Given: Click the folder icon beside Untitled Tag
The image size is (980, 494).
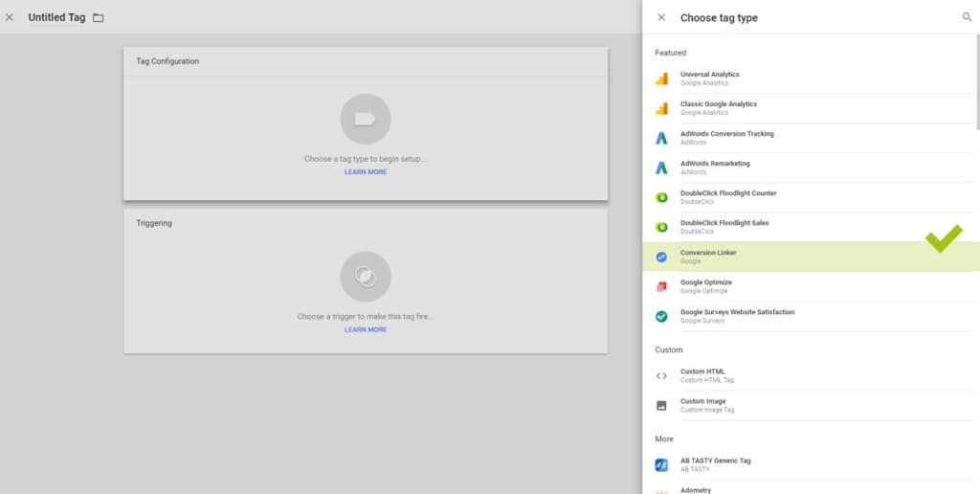Looking at the screenshot, I should click(98, 18).
